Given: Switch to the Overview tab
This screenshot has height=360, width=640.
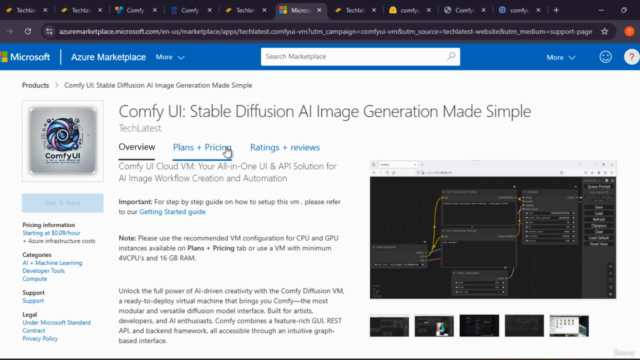Looking at the screenshot, I should pos(137,147).
